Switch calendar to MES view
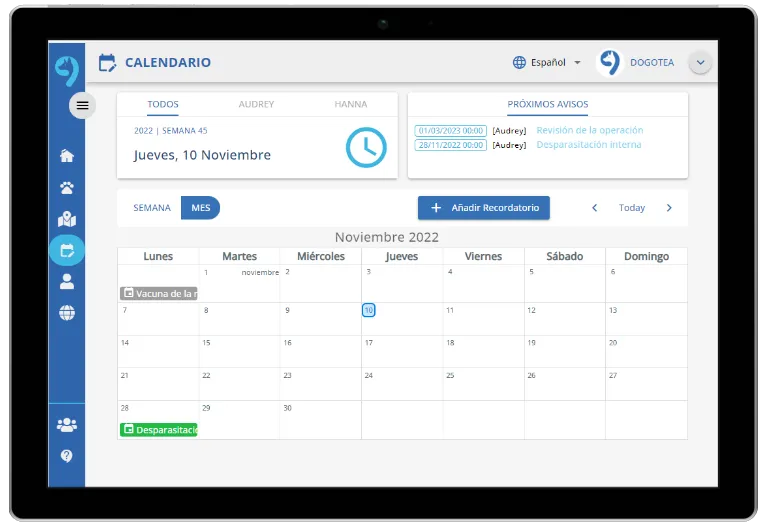 click(200, 208)
